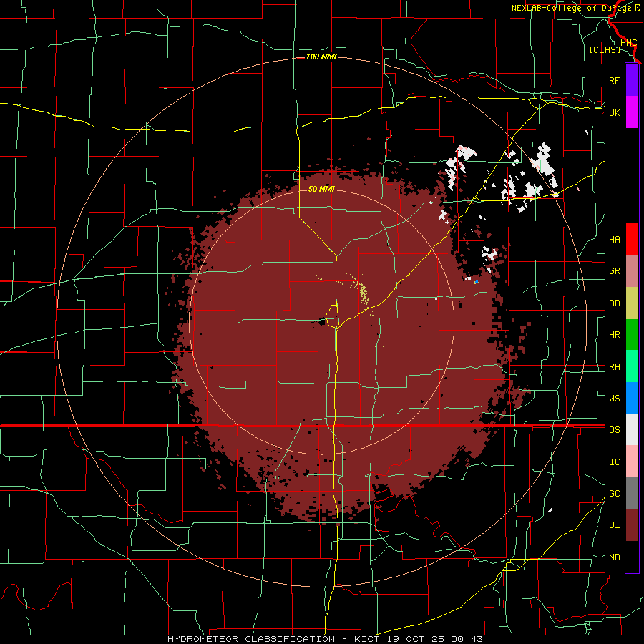This screenshot has width=644, height=644.
Task: Click the 'HR' legend label
Action: point(614,335)
